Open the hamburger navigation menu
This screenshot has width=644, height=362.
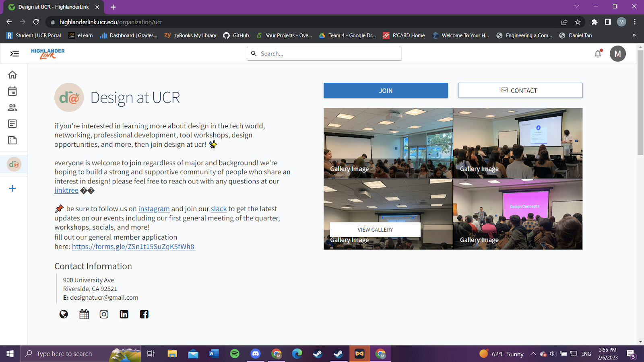click(14, 53)
